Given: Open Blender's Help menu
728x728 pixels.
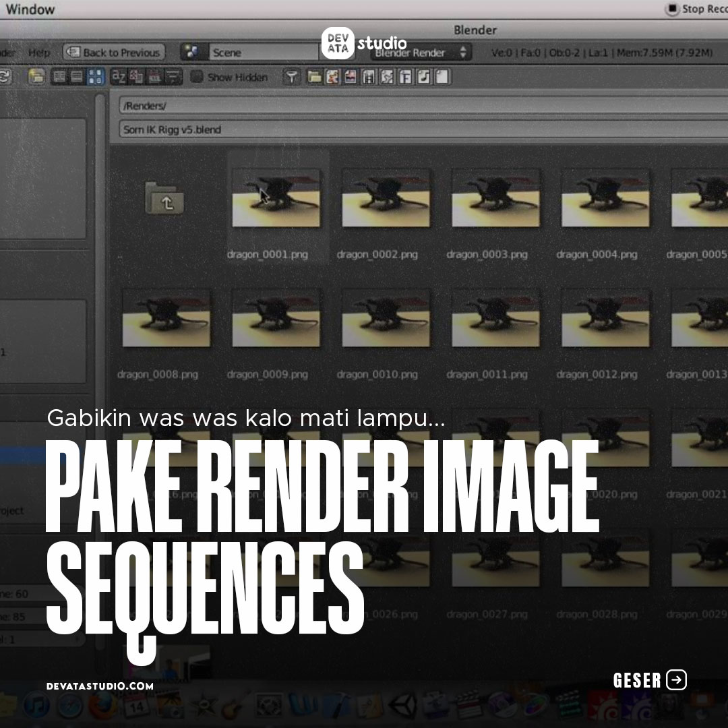Looking at the screenshot, I should pos(39,53).
